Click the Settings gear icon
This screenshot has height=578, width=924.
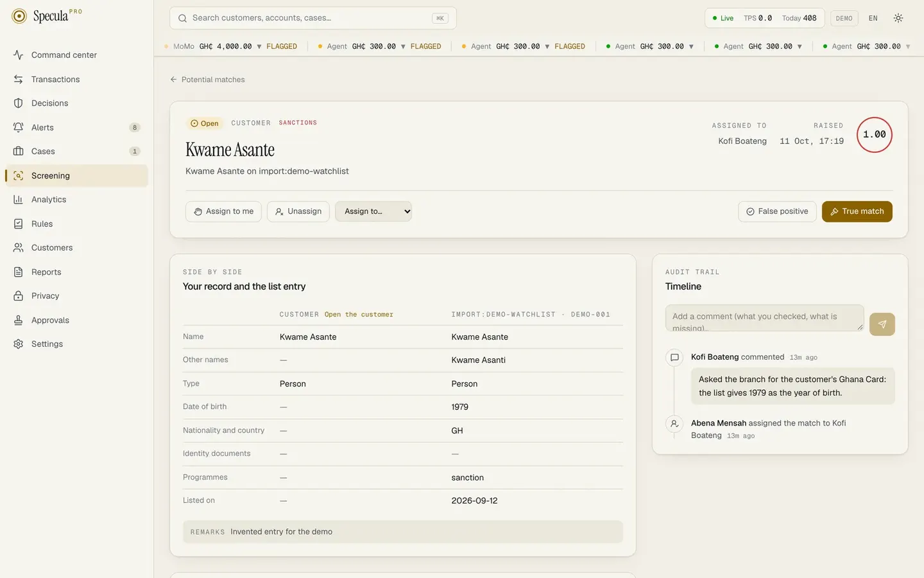18,344
